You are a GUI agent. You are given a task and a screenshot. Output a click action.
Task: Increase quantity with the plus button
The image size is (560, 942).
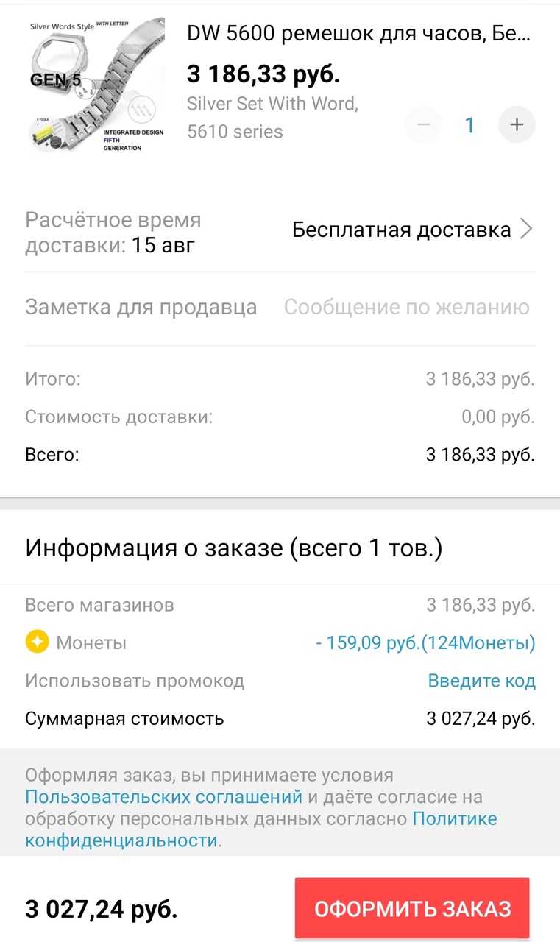pos(517,125)
